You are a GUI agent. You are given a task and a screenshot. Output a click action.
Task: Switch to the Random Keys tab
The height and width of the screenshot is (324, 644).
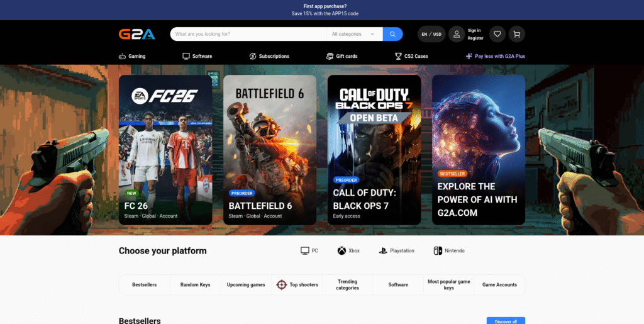click(195, 285)
